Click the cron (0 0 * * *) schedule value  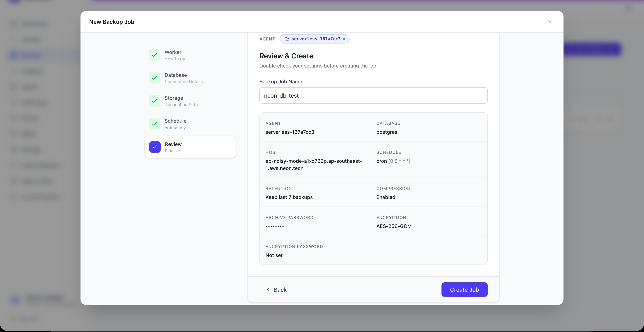[393, 161]
